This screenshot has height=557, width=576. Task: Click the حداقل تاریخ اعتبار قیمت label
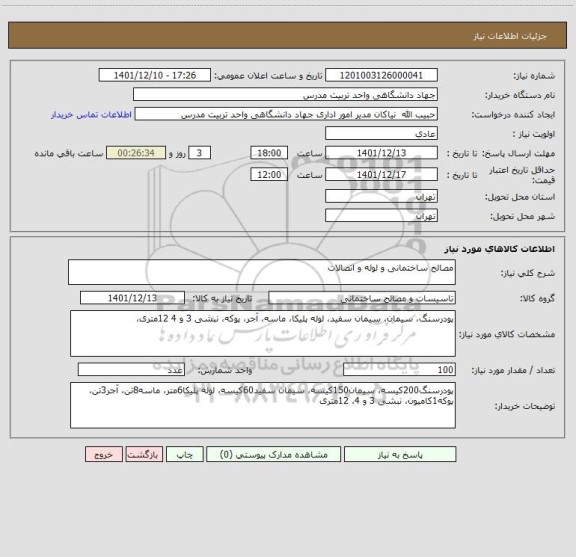pyautogui.click(x=522, y=175)
